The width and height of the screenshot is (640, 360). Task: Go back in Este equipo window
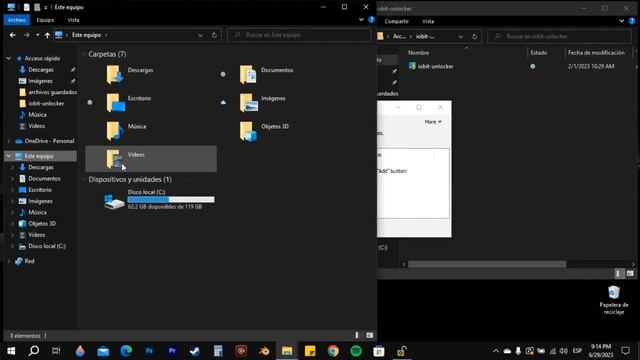[13, 35]
